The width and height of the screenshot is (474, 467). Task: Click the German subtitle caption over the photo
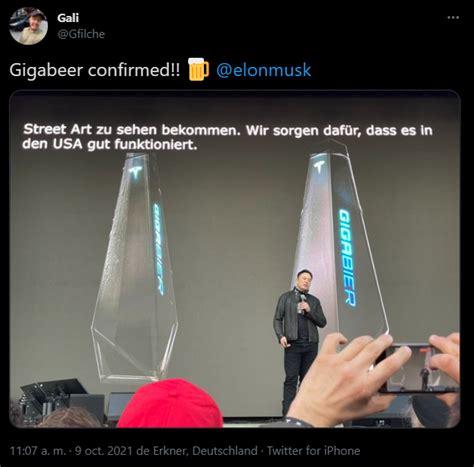pos(228,137)
